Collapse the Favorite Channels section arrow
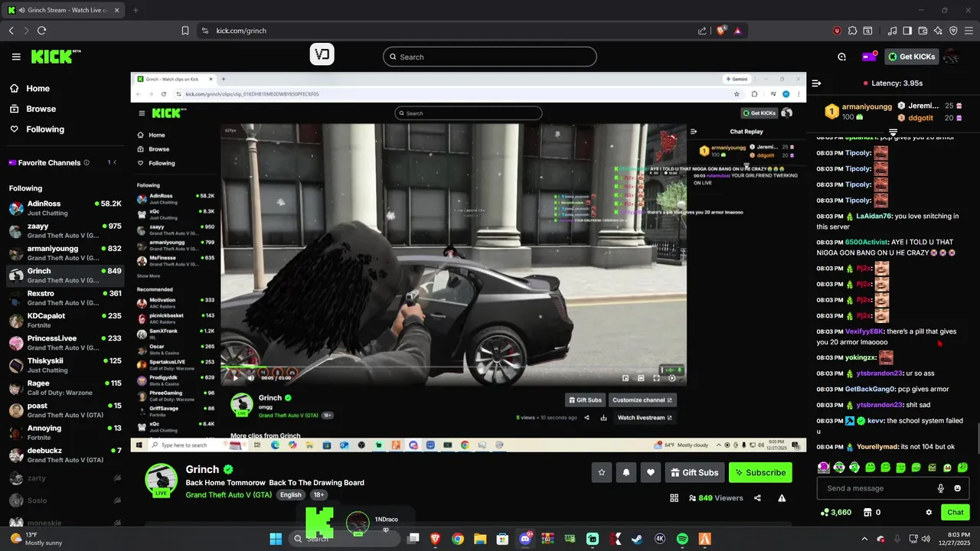The width and height of the screenshot is (980, 551). [x=115, y=162]
